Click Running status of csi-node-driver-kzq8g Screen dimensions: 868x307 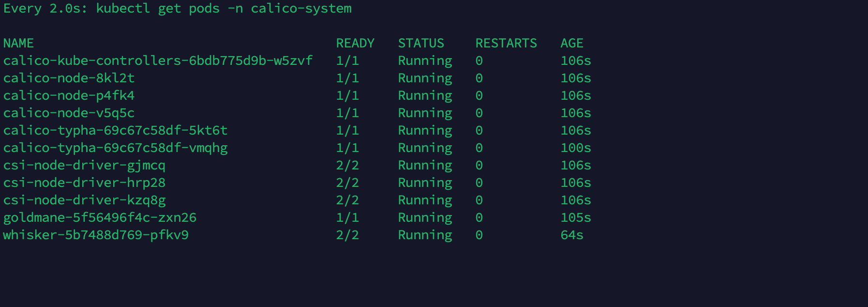click(x=425, y=200)
